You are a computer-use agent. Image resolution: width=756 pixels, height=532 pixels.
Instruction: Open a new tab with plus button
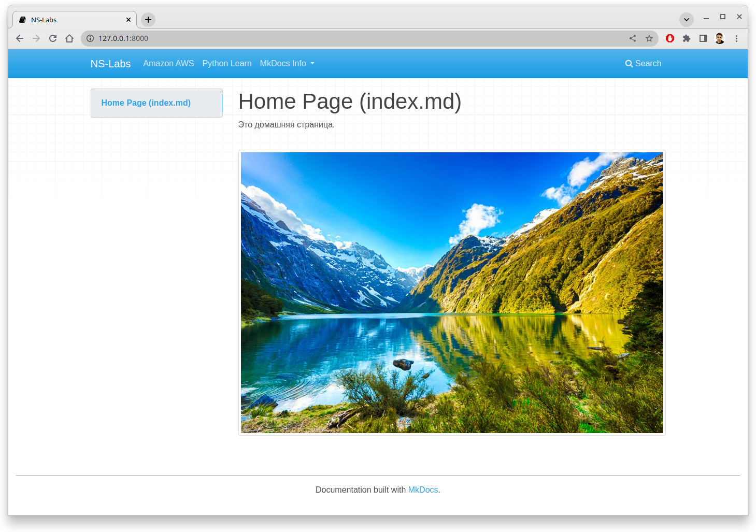(x=148, y=20)
